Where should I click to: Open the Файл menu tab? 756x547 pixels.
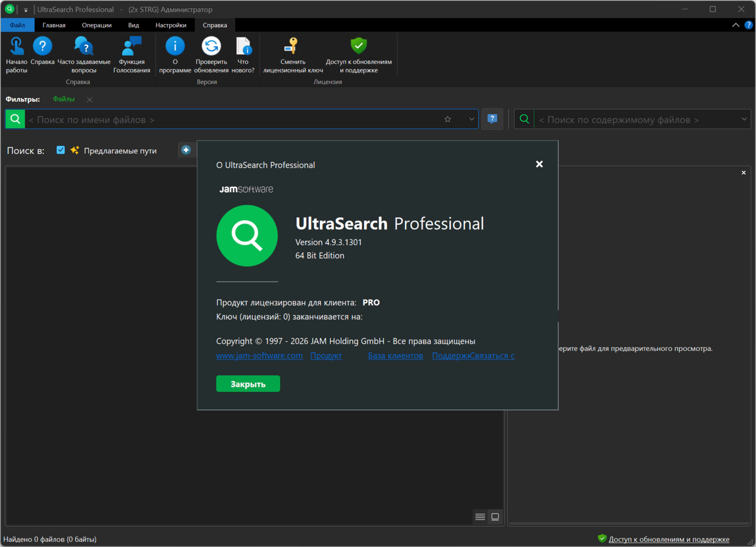pos(17,25)
